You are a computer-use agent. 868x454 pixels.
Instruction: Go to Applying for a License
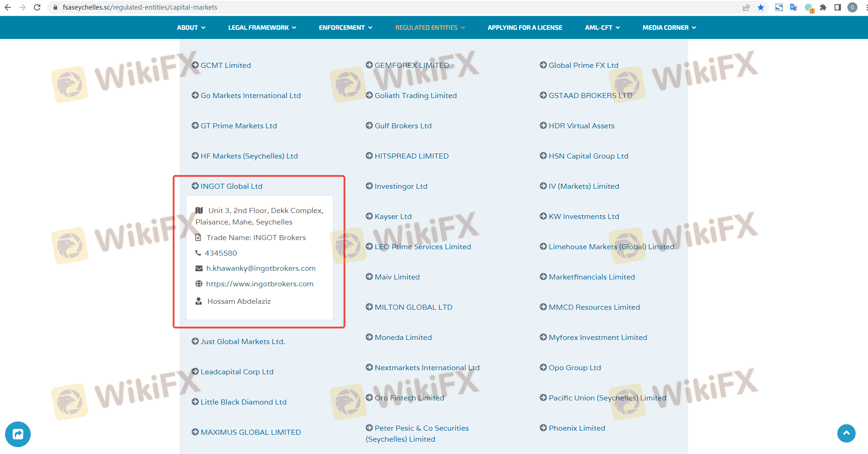coord(524,27)
